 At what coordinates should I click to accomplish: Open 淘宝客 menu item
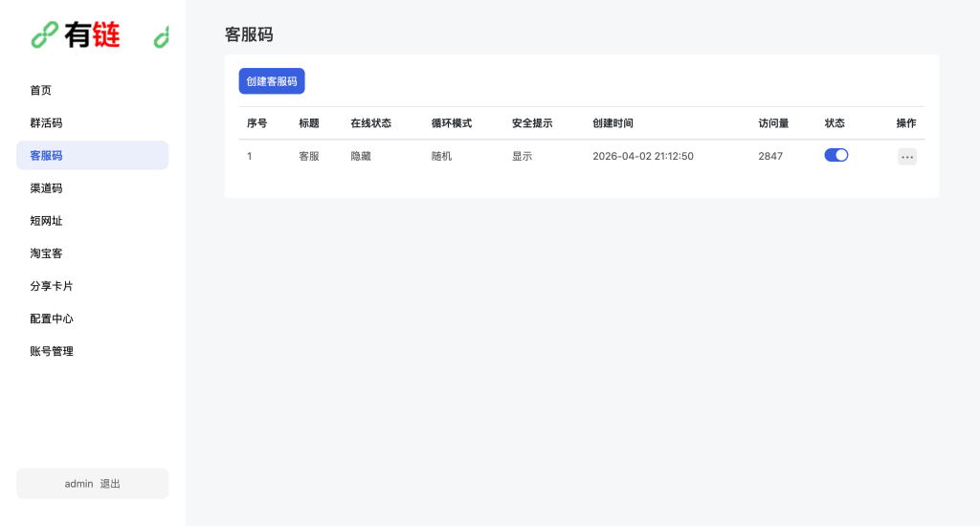pyautogui.click(x=93, y=253)
